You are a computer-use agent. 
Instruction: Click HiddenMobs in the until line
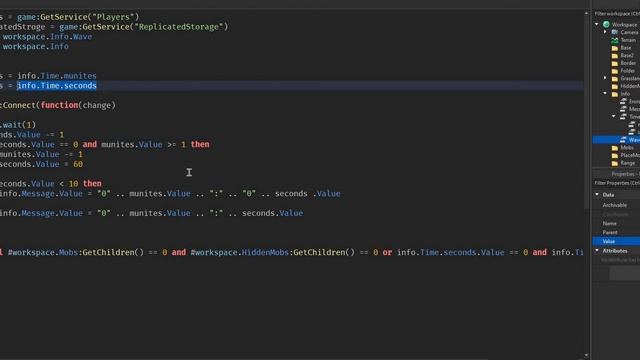[x=265, y=252]
